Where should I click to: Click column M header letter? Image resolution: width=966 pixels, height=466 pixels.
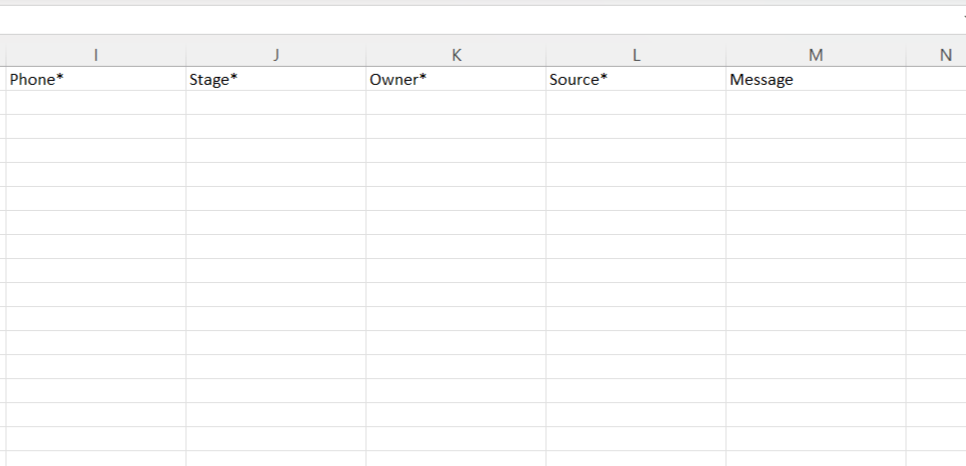tap(816, 56)
